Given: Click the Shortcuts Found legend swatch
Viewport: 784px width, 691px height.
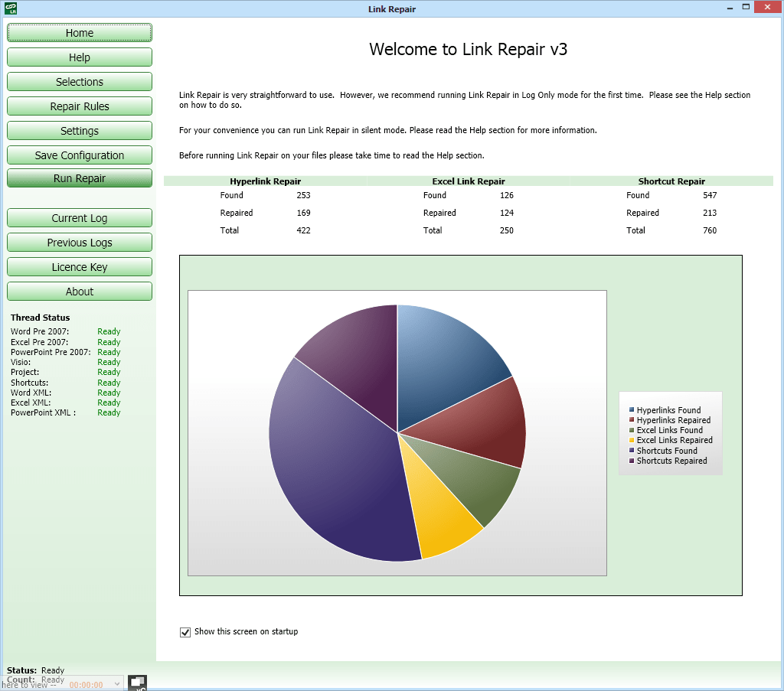Looking at the screenshot, I should pos(632,450).
